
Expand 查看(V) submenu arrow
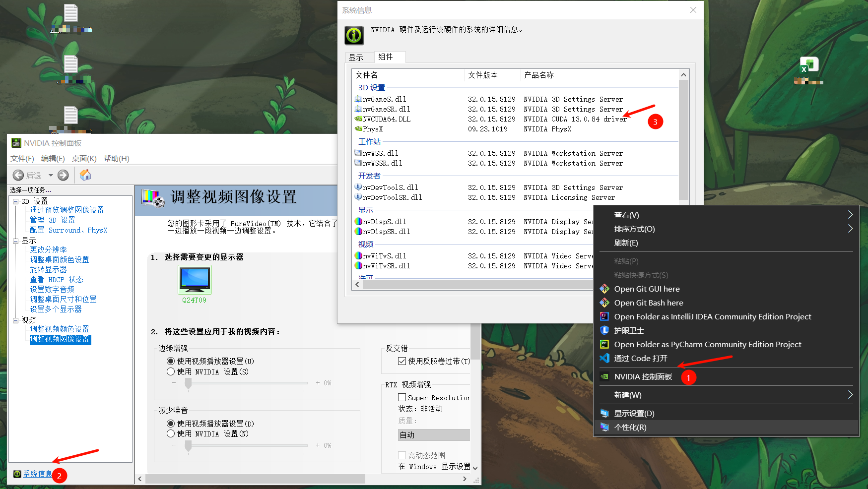point(850,215)
